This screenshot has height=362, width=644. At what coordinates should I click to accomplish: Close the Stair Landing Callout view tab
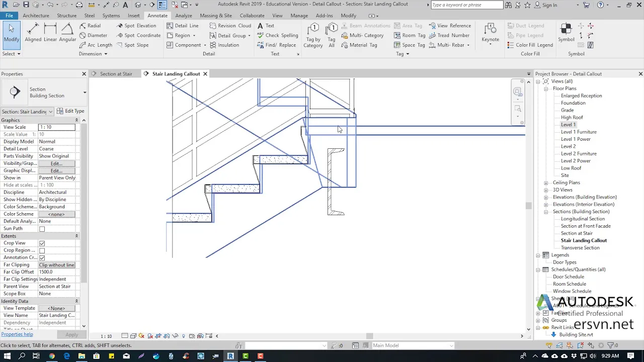205,74
